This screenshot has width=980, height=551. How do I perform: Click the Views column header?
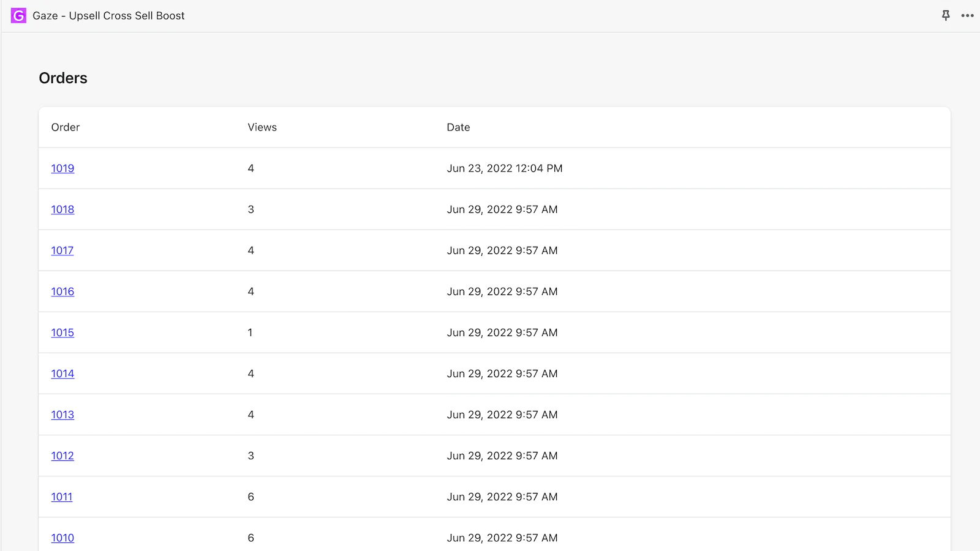pos(262,127)
